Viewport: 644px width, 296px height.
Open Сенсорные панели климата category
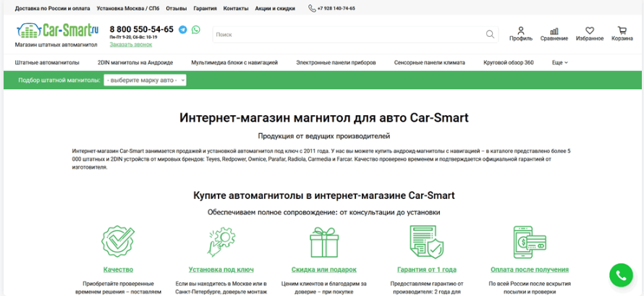pyautogui.click(x=430, y=63)
